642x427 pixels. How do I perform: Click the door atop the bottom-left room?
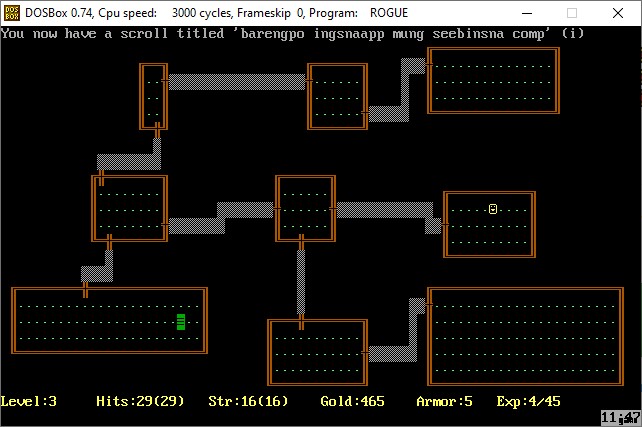click(x=86, y=290)
